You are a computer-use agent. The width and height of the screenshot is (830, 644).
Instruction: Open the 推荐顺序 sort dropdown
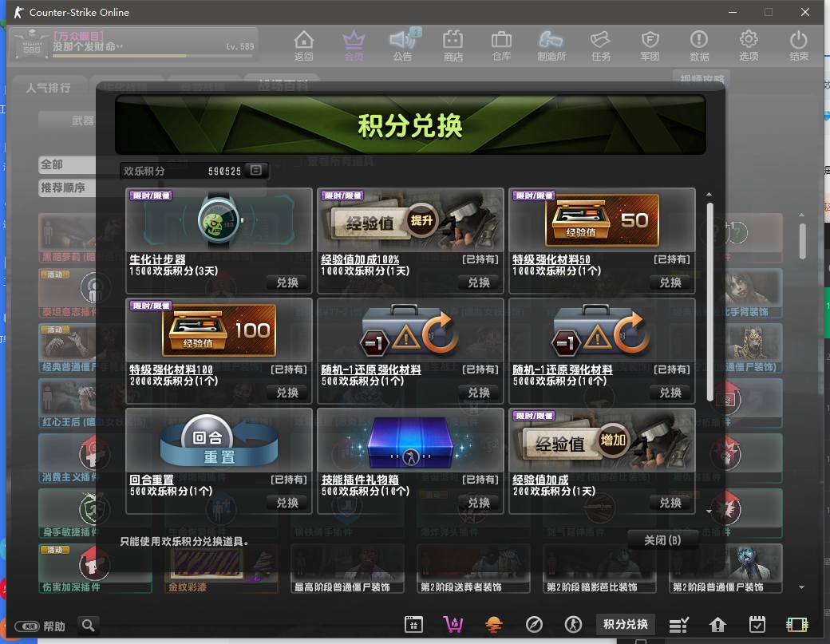[x=68, y=188]
